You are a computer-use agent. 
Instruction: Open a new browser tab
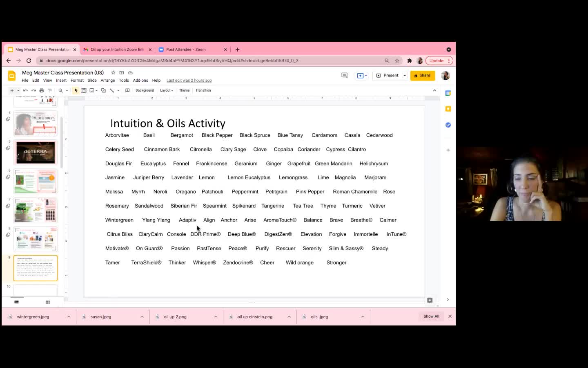point(237,49)
